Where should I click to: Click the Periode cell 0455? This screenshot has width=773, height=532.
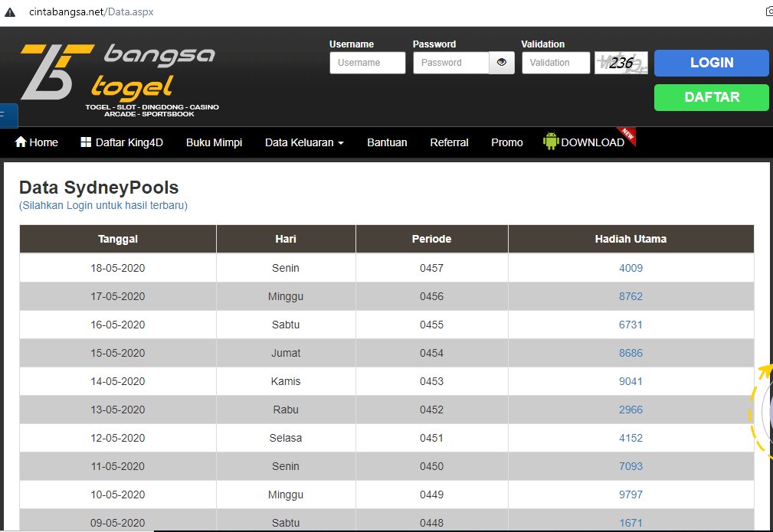coord(431,325)
